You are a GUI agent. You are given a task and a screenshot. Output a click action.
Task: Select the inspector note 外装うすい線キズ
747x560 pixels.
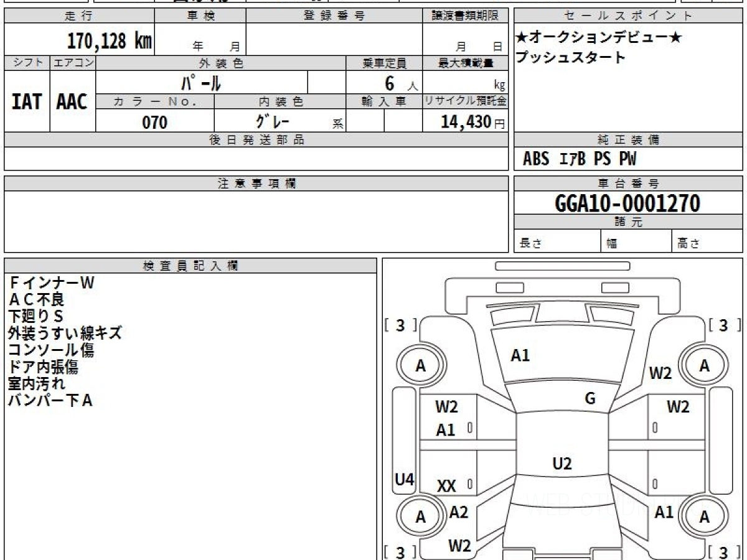[x=65, y=334]
